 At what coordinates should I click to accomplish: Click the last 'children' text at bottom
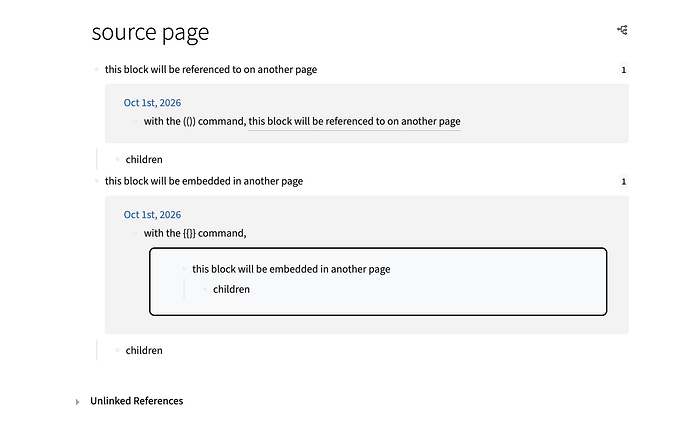144,350
